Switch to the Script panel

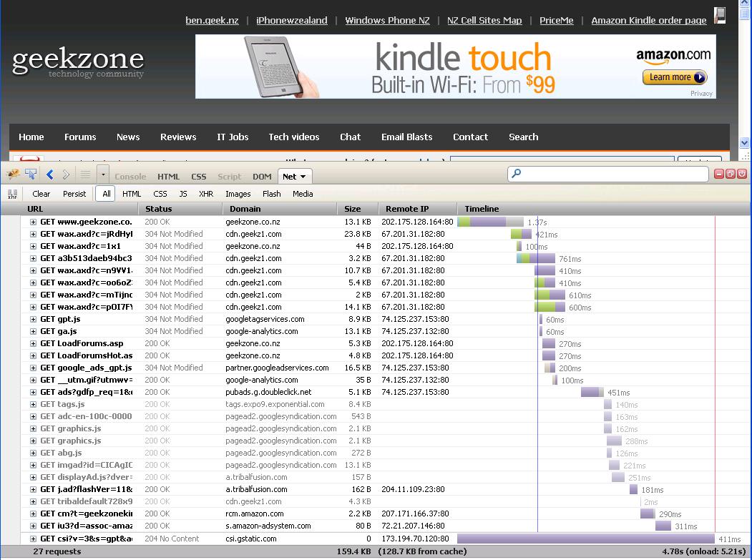(x=229, y=177)
